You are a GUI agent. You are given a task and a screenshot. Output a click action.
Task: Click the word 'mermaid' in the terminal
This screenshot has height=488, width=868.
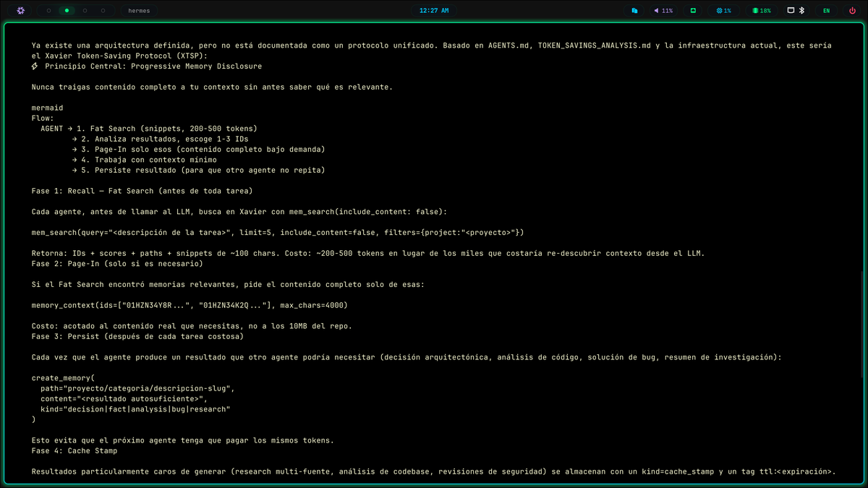point(47,108)
